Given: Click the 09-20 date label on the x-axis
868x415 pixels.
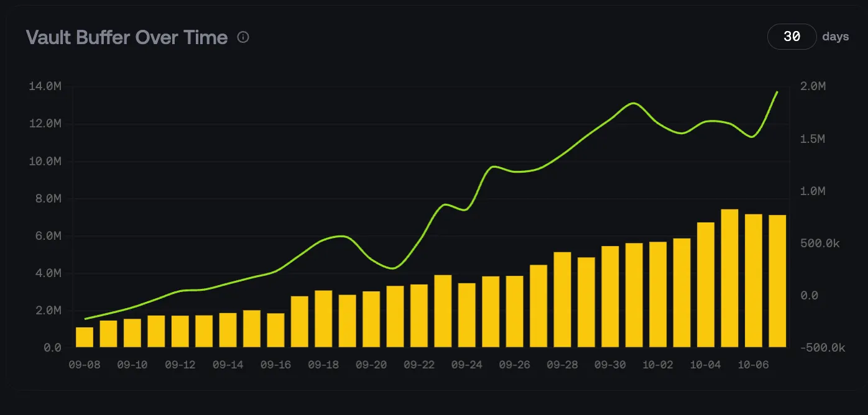Looking at the screenshot, I should pyautogui.click(x=371, y=365).
